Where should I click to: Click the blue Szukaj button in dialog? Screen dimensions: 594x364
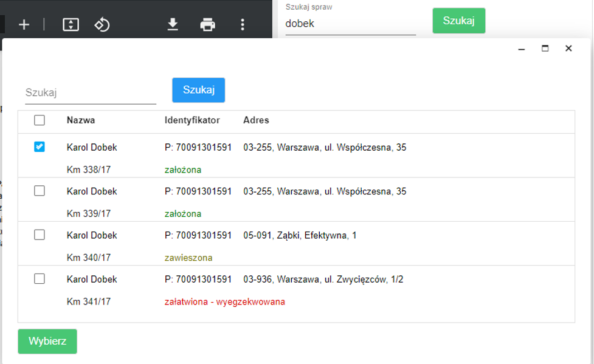tap(198, 90)
